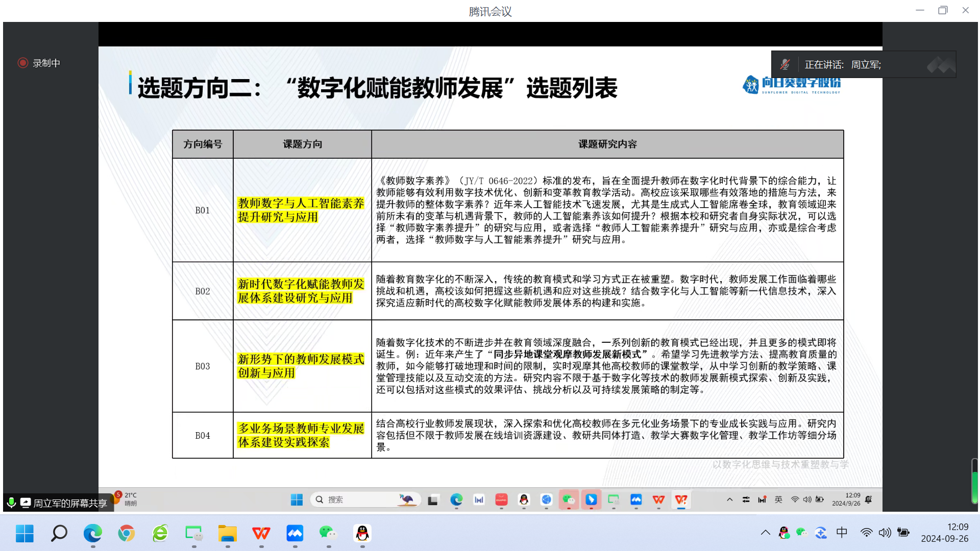Click the 录制中 recording indicator
The image size is (980, 551).
pos(39,63)
